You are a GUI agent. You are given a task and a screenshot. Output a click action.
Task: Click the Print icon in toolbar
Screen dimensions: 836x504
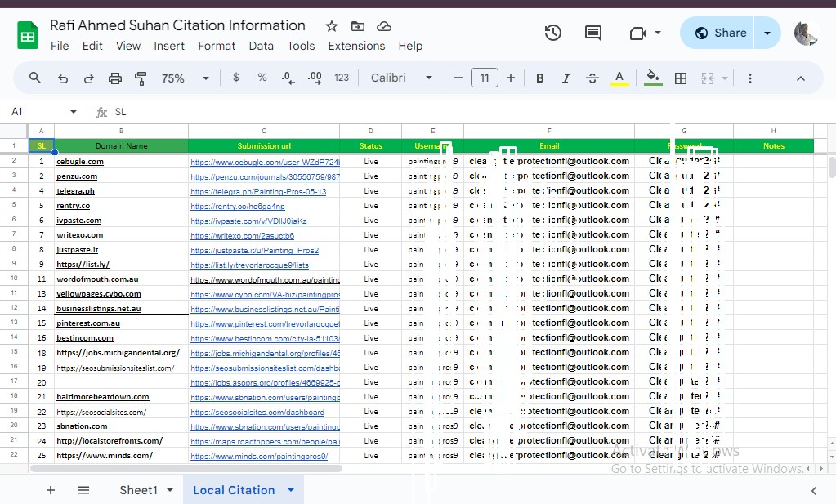(x=115, y=78)
